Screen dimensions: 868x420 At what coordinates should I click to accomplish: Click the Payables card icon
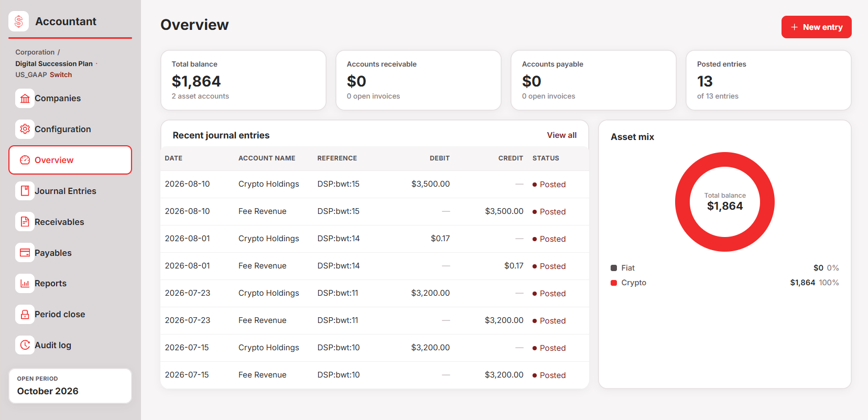pos(25,253)
